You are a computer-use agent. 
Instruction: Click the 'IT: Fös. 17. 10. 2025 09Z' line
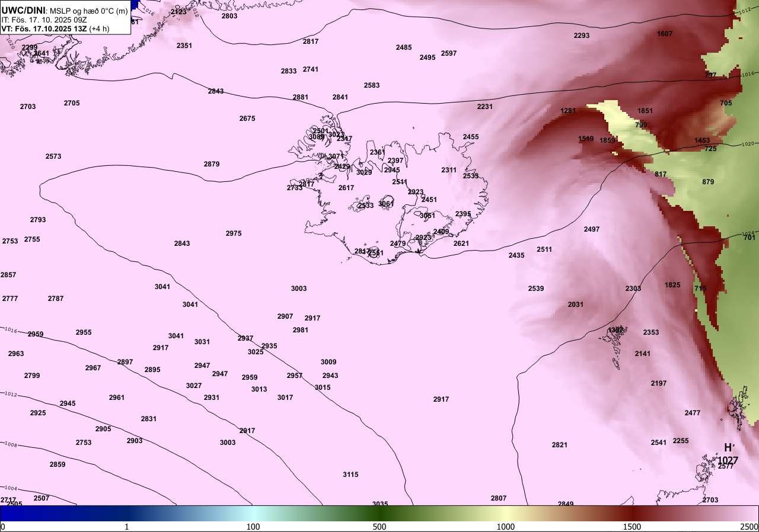pos(43,20)
